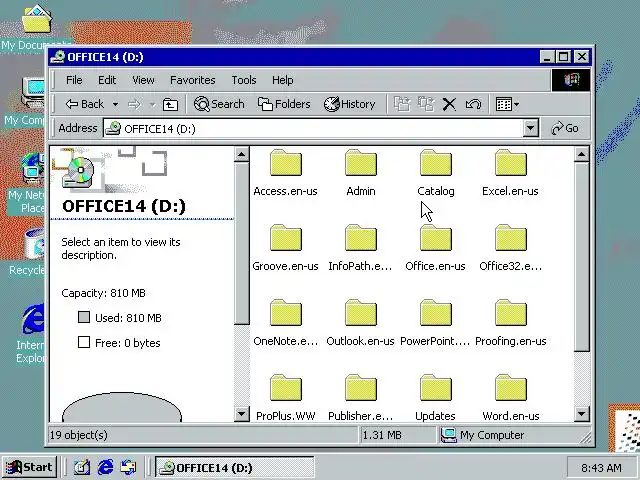Click the Go button
This screenshot has width=640, height=480.
click(x=565, y=128)
